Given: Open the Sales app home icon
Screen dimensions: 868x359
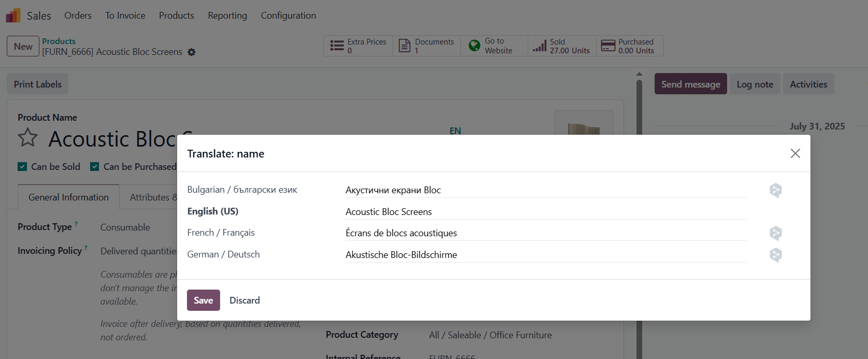Looking at the screenshot, I should point(13,16).
